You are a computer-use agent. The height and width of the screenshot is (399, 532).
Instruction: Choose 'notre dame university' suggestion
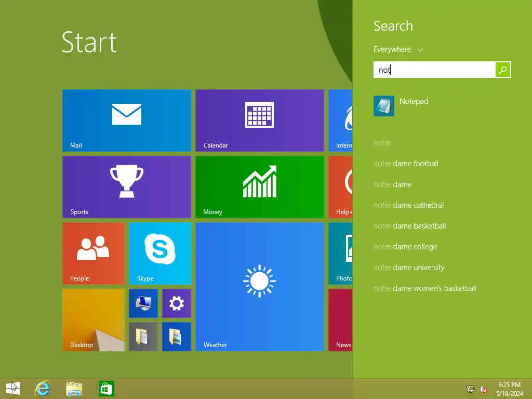pos(409,268)
